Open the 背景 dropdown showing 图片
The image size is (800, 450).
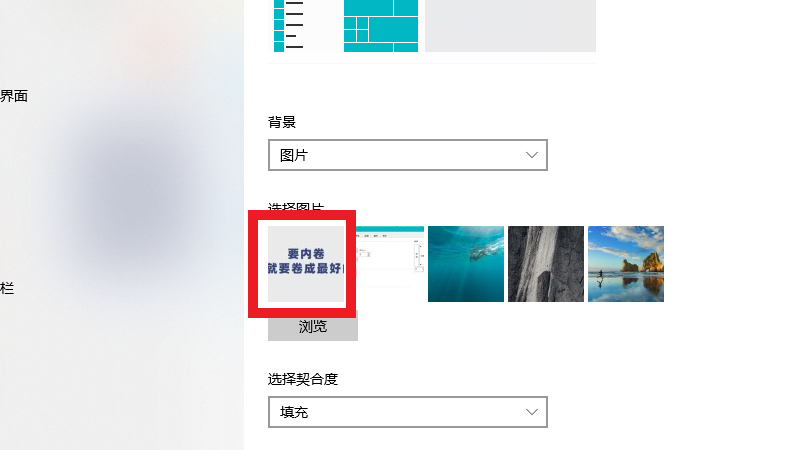click(x=408, y=155)
